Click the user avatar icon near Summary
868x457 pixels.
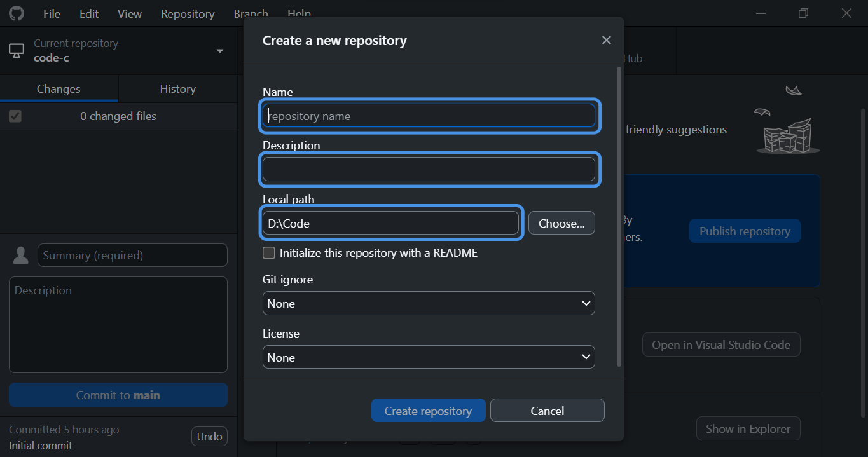[21, 256]
